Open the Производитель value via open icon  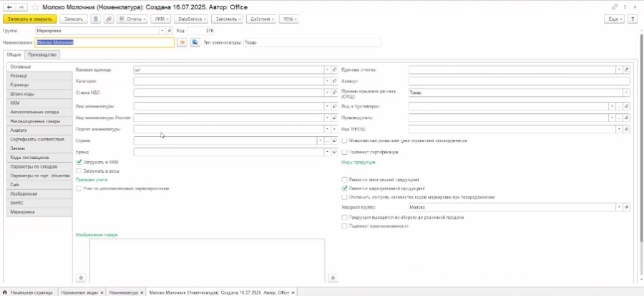pyautogui.click(x=627, y=118)
